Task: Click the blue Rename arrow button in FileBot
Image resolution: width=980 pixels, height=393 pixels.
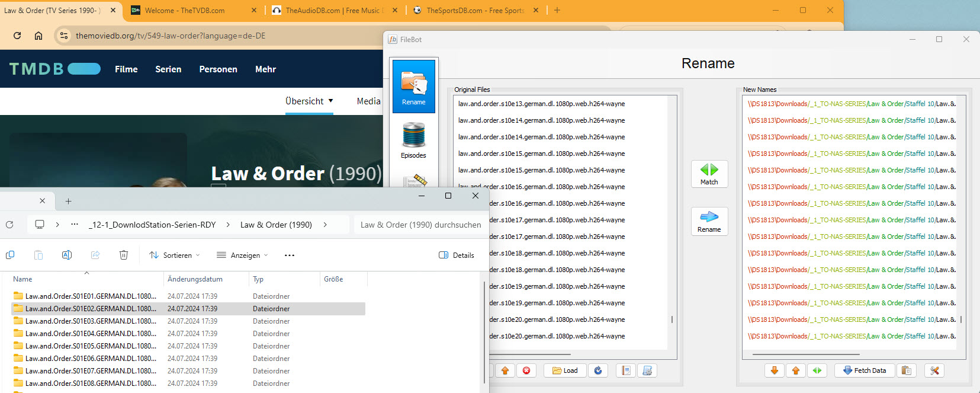Action: click(709, 221)
